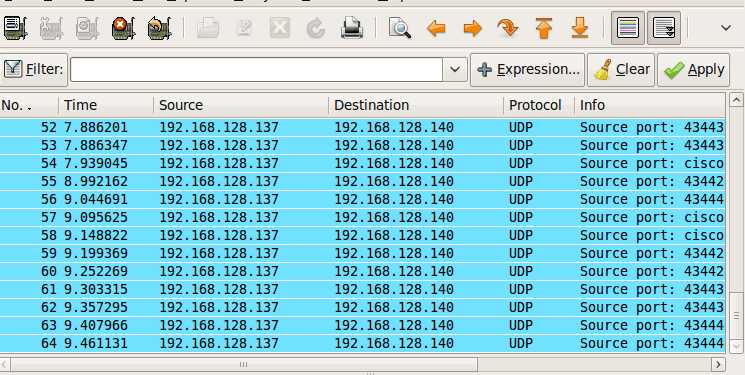Select packet 54 at time 7.939045
The image size is (745, 375).
pos(363,163)
